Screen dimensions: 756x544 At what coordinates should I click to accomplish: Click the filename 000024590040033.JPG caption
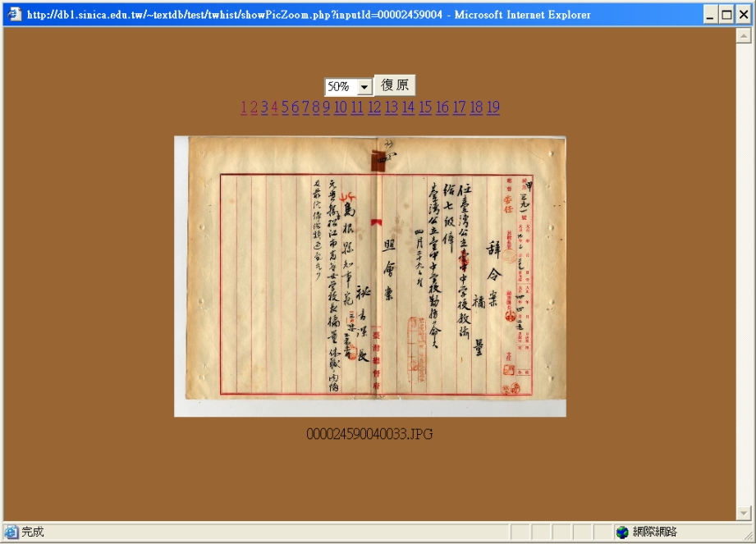pyautogui.click(x=369, y=434)
